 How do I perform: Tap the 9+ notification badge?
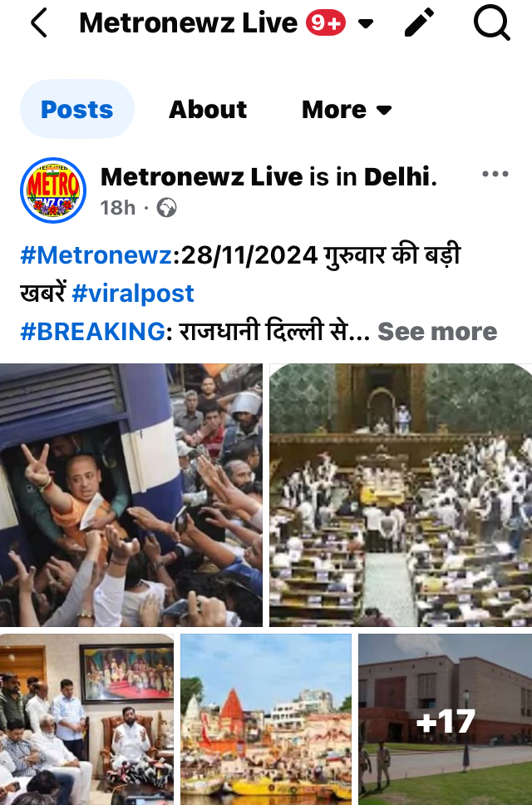[326, 23]
